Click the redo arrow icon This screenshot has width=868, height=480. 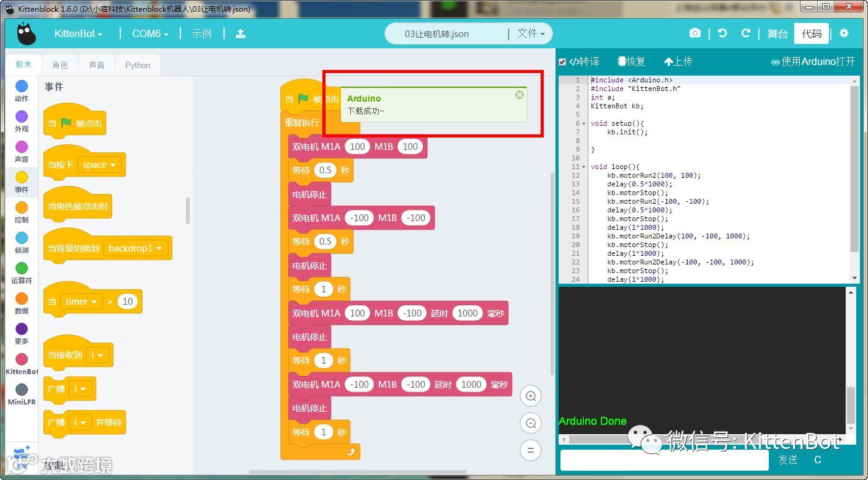tap(746, 33)
